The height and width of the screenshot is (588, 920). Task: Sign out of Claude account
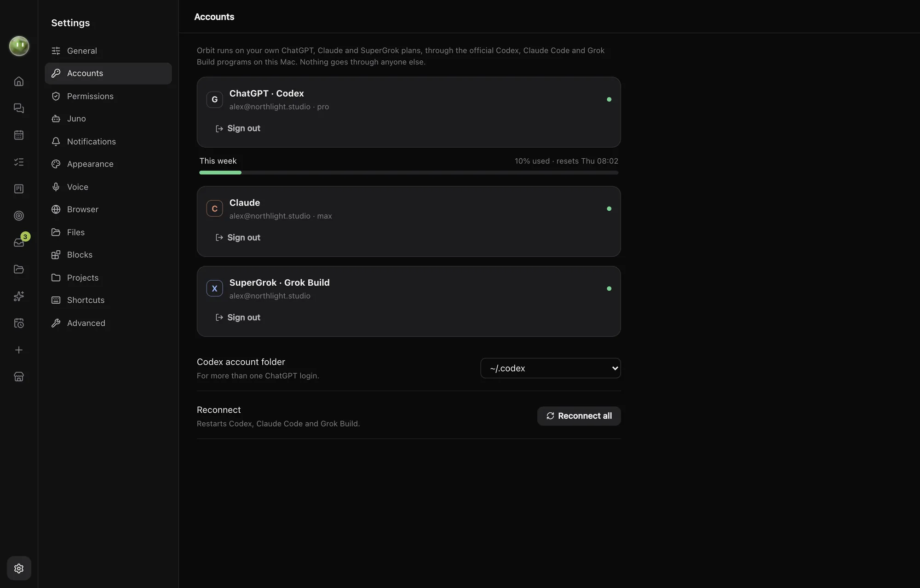coord(238,237)
